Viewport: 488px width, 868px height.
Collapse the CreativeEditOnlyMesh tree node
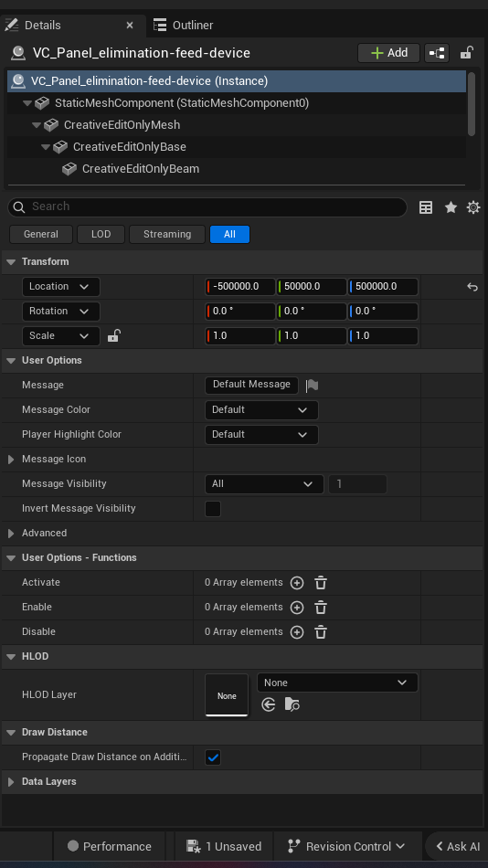point(37,125)
